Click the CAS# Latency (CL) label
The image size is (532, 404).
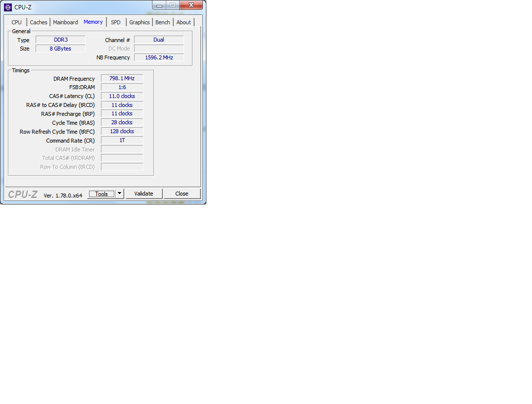(72, 96)
